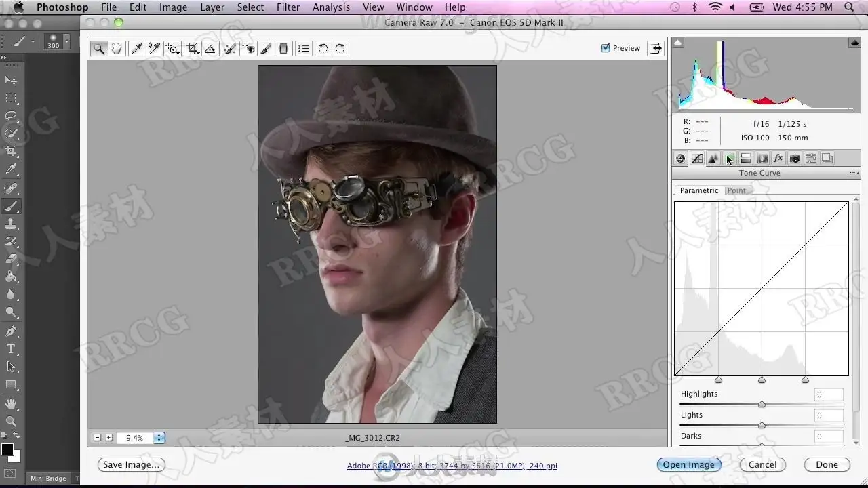Select the Graduated Filter tool

pos(283,49)
